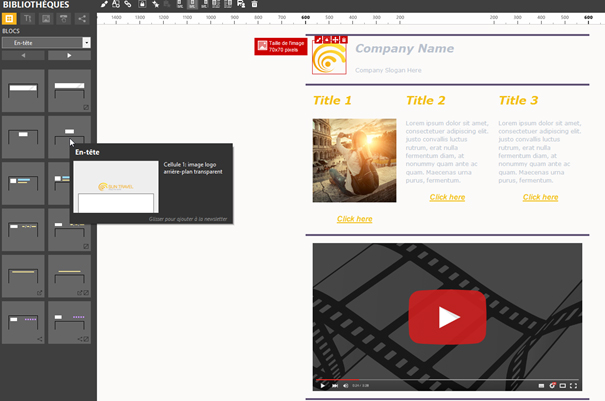This screenshot has height=401, width=605.
Task: Go to previous block page arrow
Action: [23, 56]
